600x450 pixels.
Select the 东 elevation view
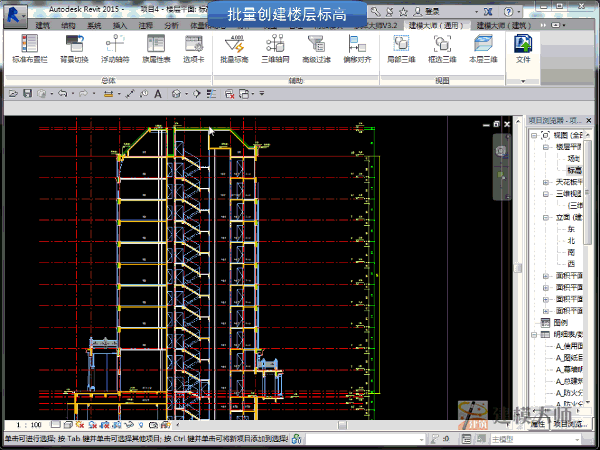point(571,229)
